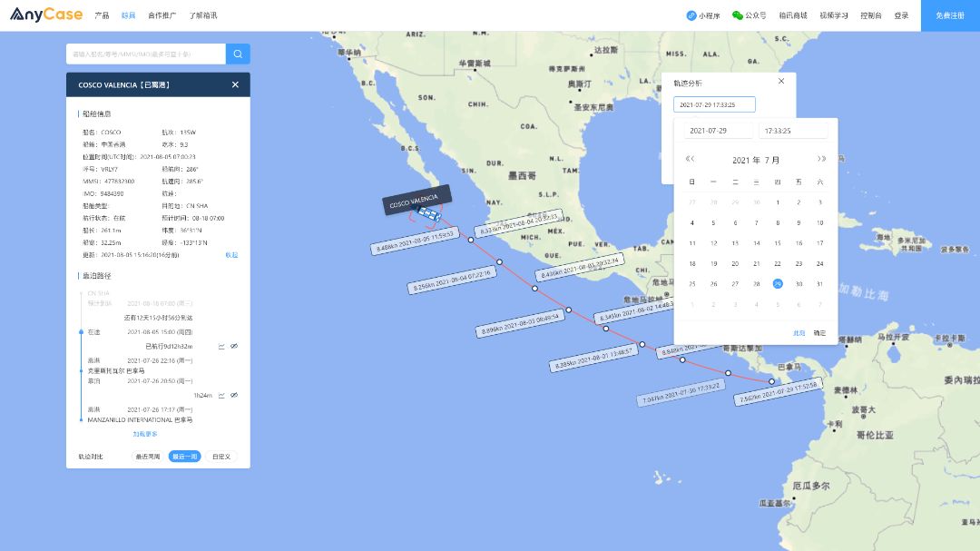This screenshot has height=551, width=980.
Task: Open the 箱讯商城 nav item
Action: pos(792,15)
